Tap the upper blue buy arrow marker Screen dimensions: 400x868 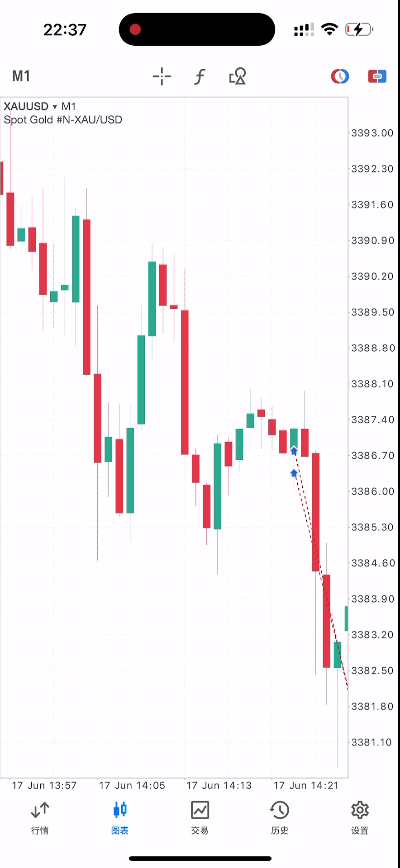click(294, 450)
